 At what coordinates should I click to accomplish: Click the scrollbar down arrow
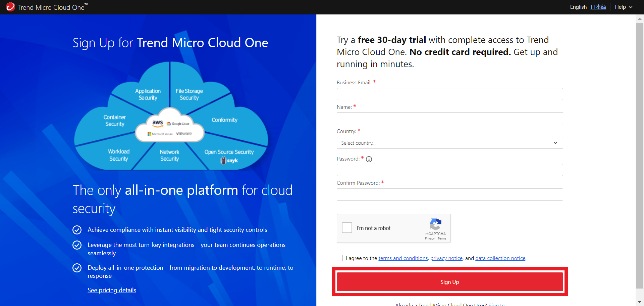coord(640,302)
